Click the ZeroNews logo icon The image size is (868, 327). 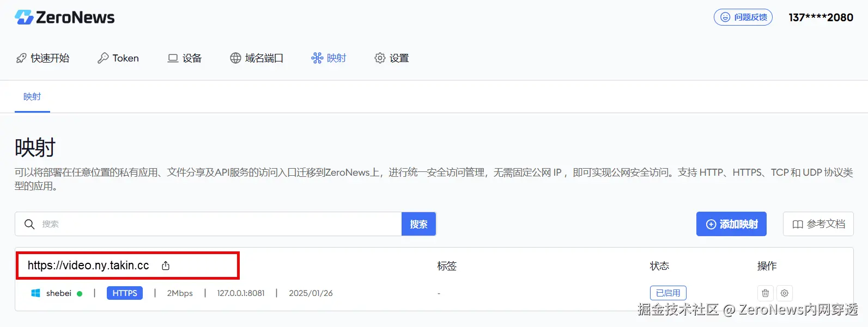click(x=24, y=17)
